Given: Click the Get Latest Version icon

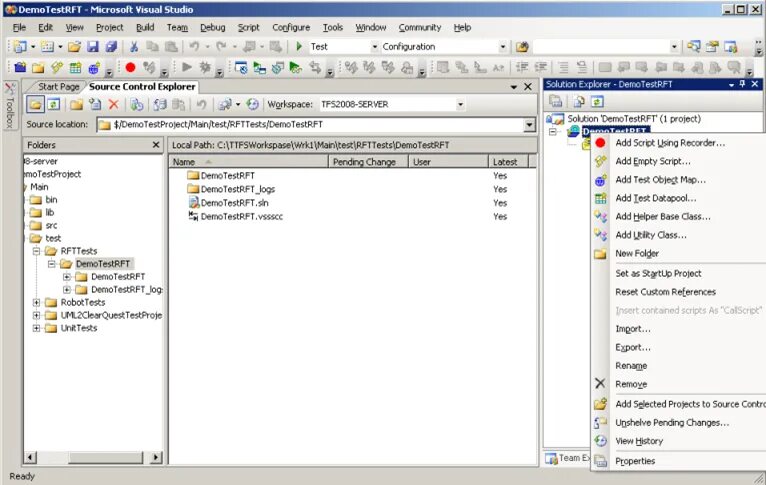Looking at the screenshot, I should [x=137, y=104].
